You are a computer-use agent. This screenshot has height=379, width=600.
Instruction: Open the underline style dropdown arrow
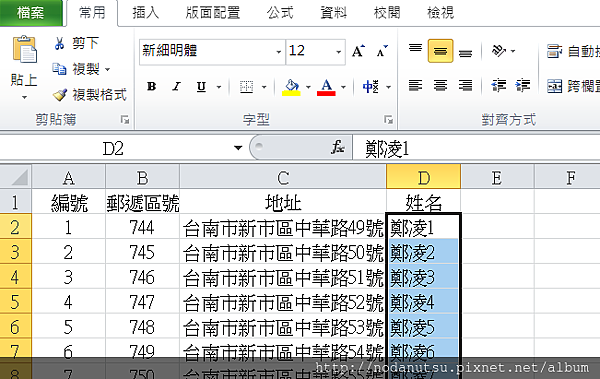(x=219, y=87)
